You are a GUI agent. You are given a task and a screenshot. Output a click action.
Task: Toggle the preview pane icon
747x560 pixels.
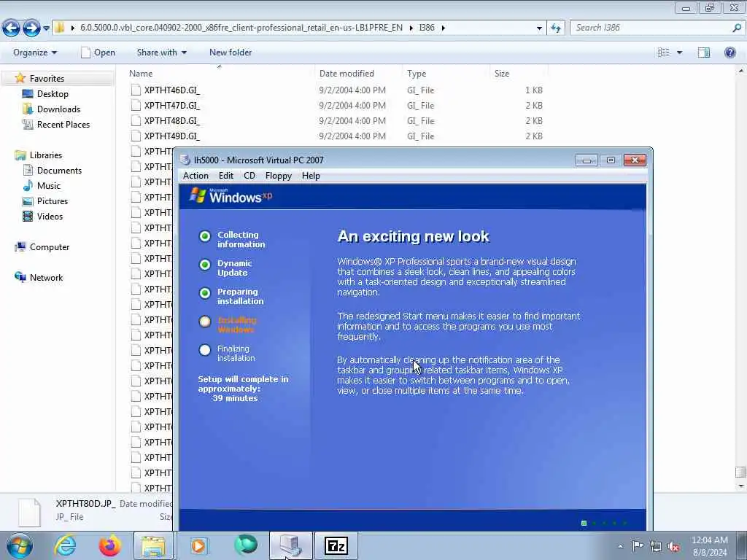point(704,52)
